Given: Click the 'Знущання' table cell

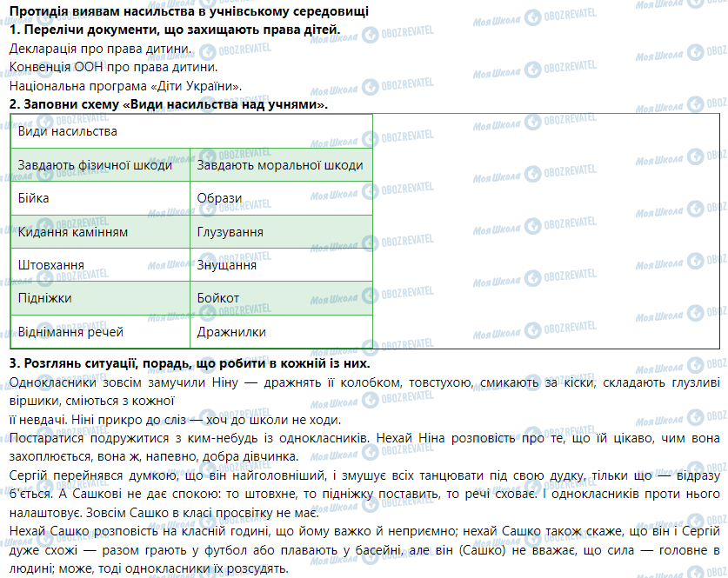Looking at the screenshot, I should click(x=226, y=265).
